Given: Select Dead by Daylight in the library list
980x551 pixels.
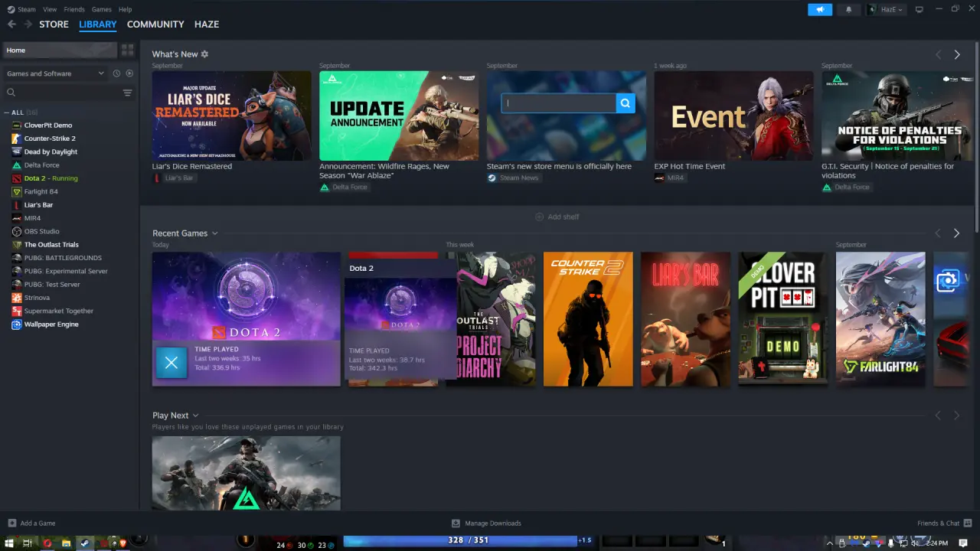Looking at the screenshot, I should (51, 152).
